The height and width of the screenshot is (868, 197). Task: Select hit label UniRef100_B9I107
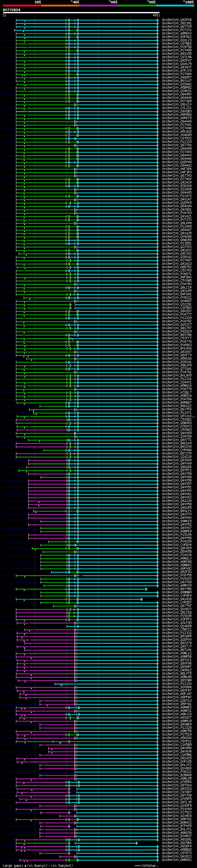point(177,81)
